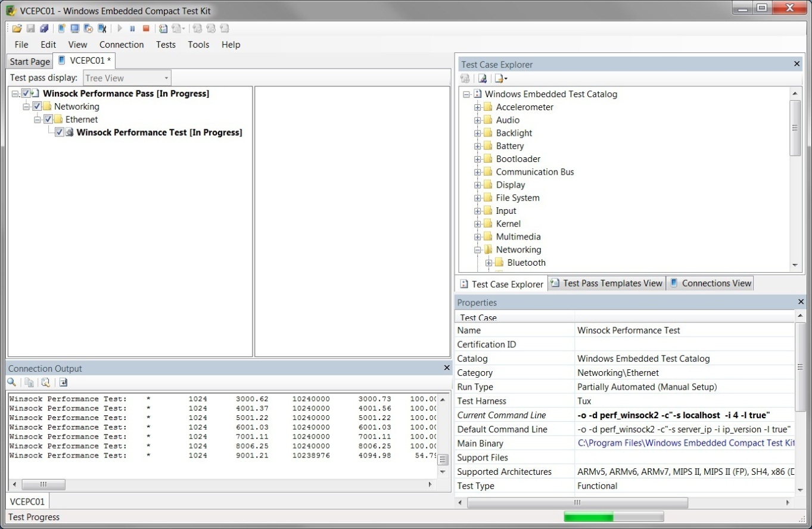Open the Tests menu
This screenshot has width=812, height=529.
pos(166,45)
